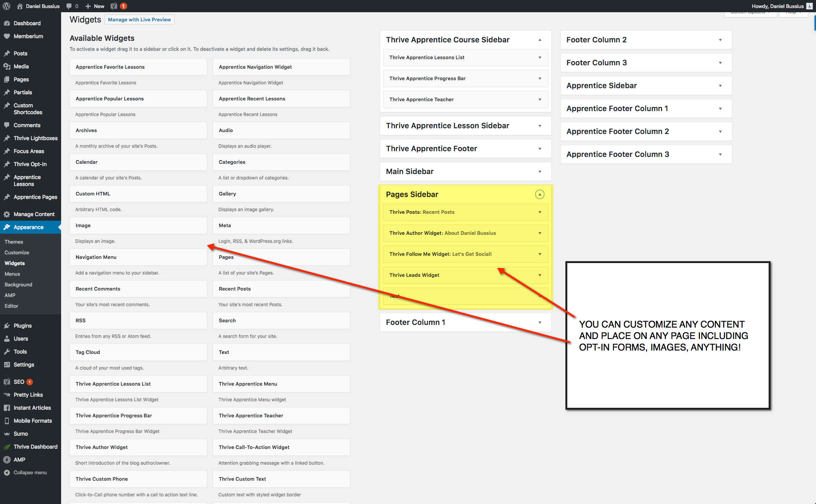The width and height of the screenshot is (816, 504).
Task: Open the Yoast SEO notification badge
Action: (x=123, y=6)
